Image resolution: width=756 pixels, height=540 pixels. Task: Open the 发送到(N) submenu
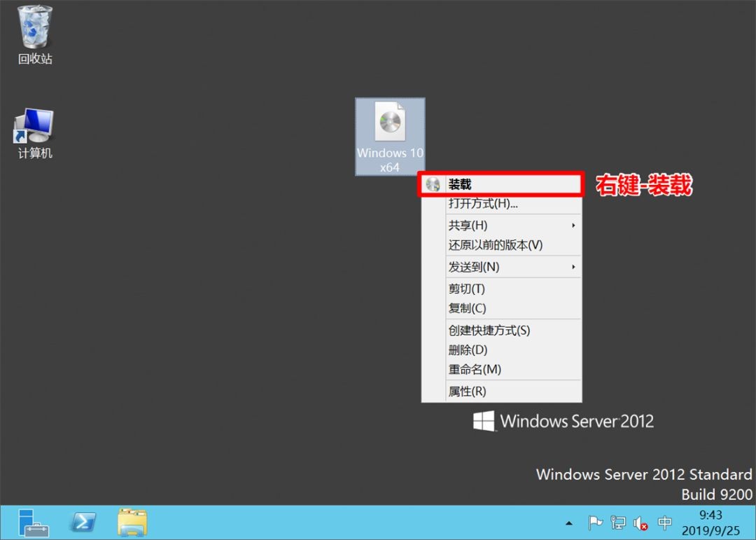coord(501,267)
